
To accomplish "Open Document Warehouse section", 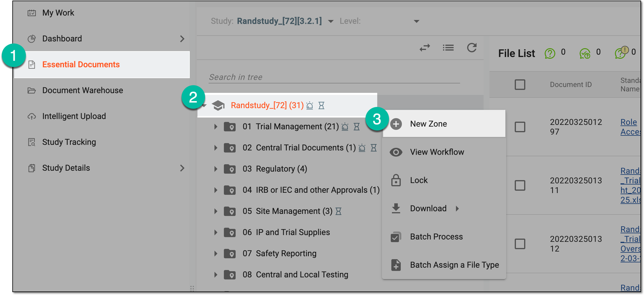I will click(x=83, y=90).
